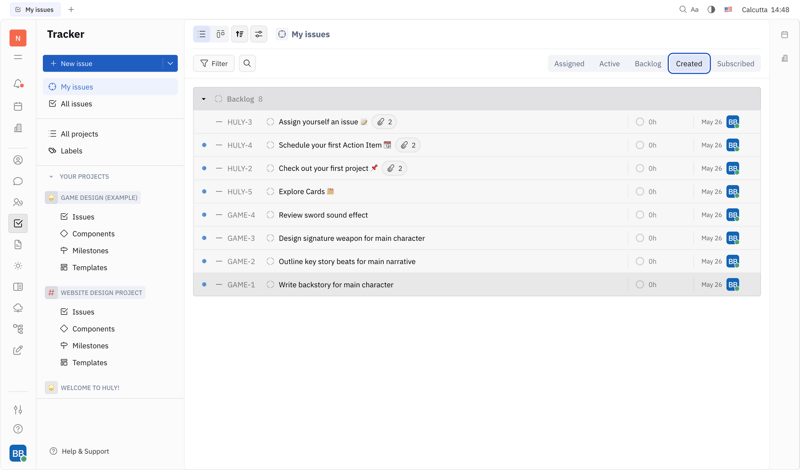Select the WELCOME TO HULY! project
The image size is (800, 470).
coord(83,388)
